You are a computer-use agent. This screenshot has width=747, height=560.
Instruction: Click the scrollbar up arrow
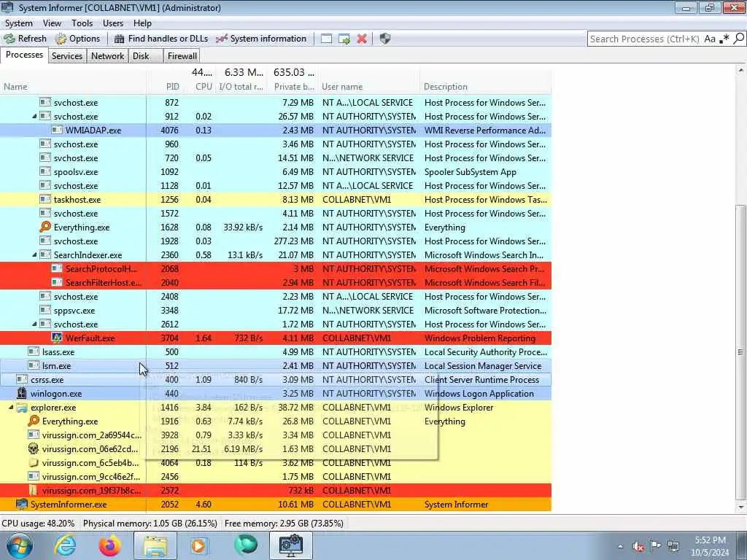click(740, 70)
